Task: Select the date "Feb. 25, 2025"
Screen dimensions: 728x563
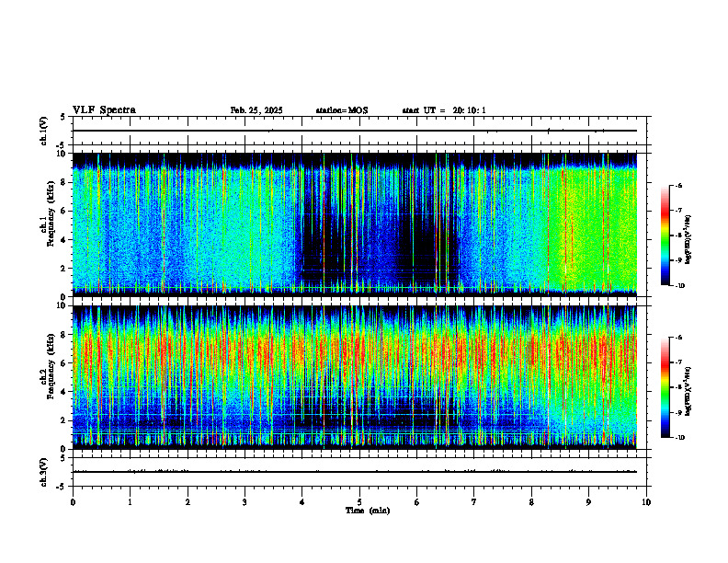Action: [256, 110]
